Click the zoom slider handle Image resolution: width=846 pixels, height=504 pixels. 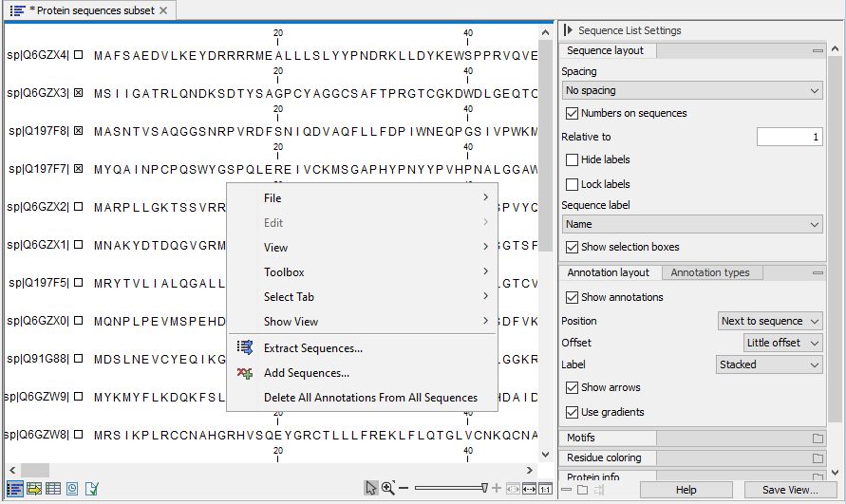tap(484, 488)
